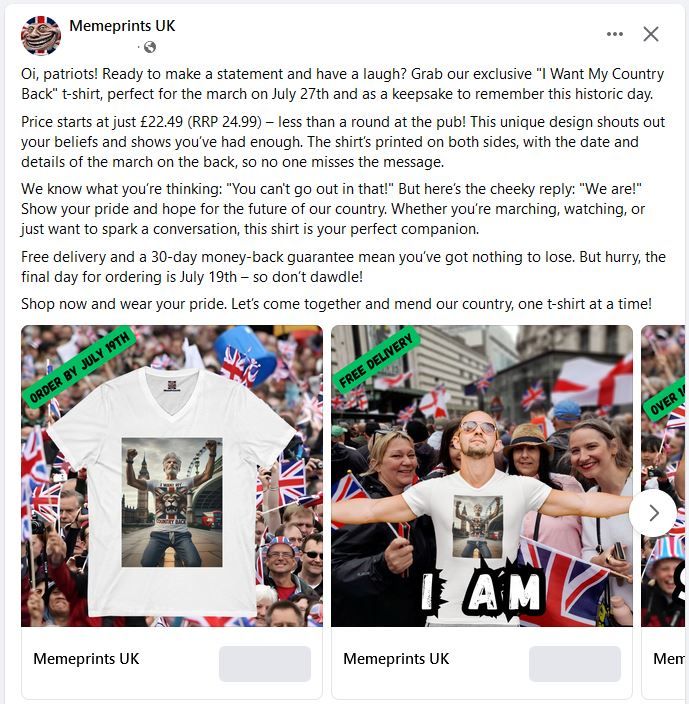Click the lion design printed on t-shirt

pos(172,502)
